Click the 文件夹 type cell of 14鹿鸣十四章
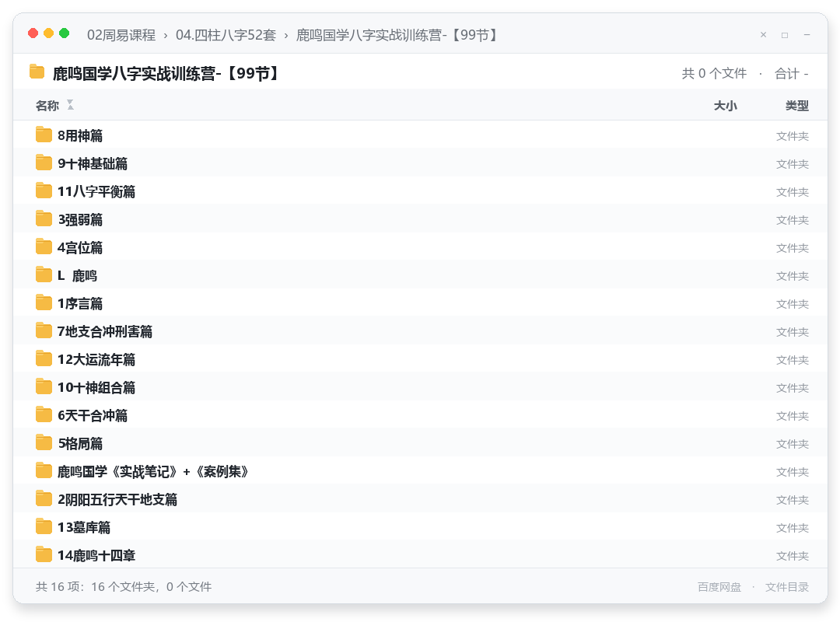The height and width of the screenshot is (622, 840). click(x=793, y=556)
